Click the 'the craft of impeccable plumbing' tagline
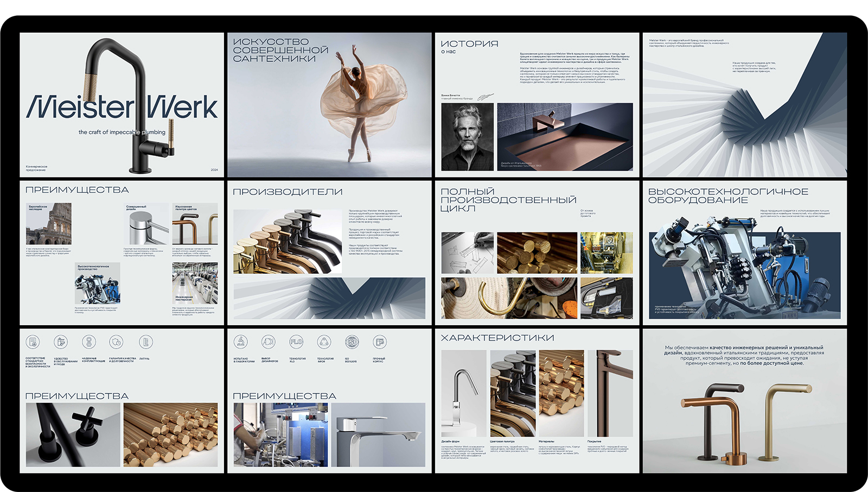Viewport: 868px width, 492px height. pyautogui.click(x=122, y=132)
